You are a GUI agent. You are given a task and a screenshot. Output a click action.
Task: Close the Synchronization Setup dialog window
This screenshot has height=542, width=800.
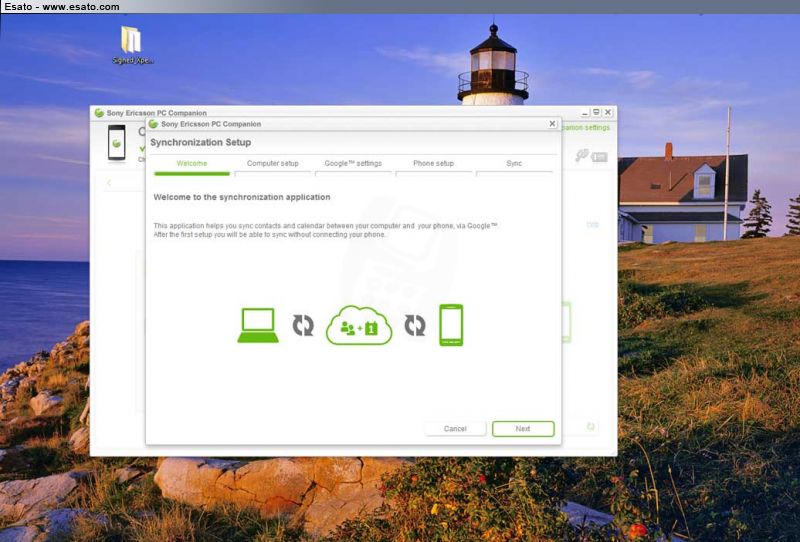pyautogui.click(x=552, y=124)
